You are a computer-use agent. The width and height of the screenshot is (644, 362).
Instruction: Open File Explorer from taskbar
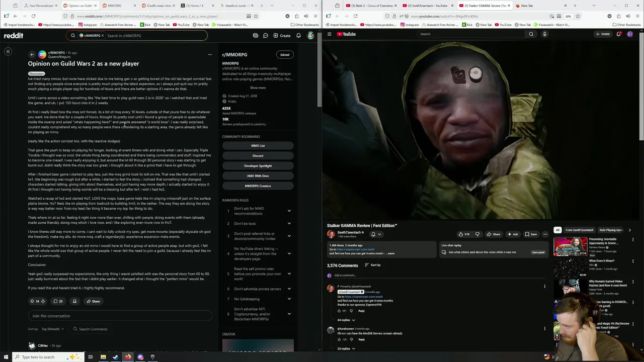point(103,357)
